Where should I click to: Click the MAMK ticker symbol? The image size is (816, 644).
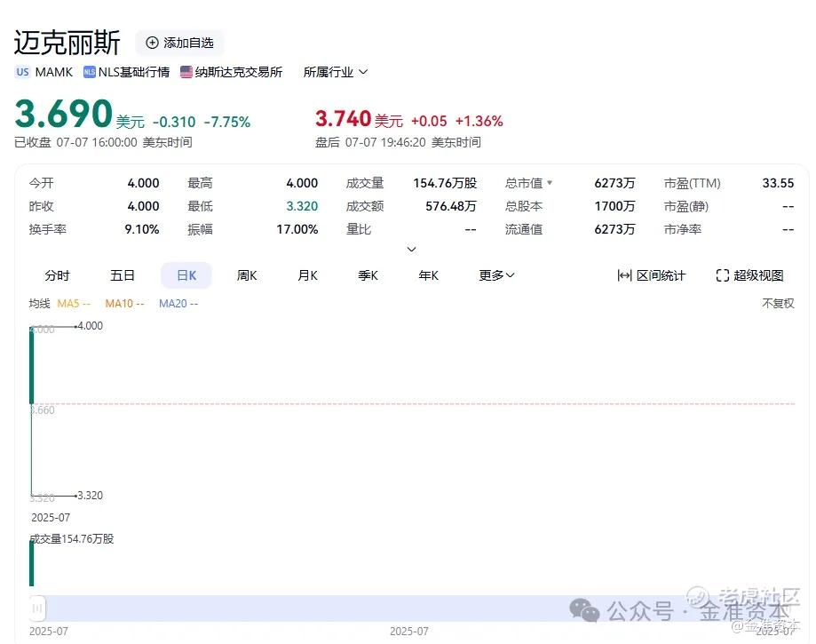coord(54,72)
